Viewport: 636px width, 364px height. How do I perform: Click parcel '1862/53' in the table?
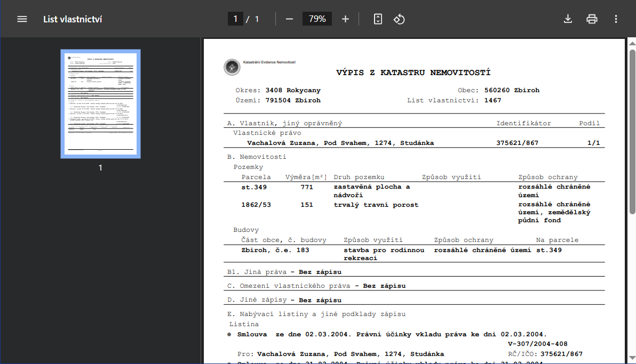pyautogui.click(x=255, y=205)
